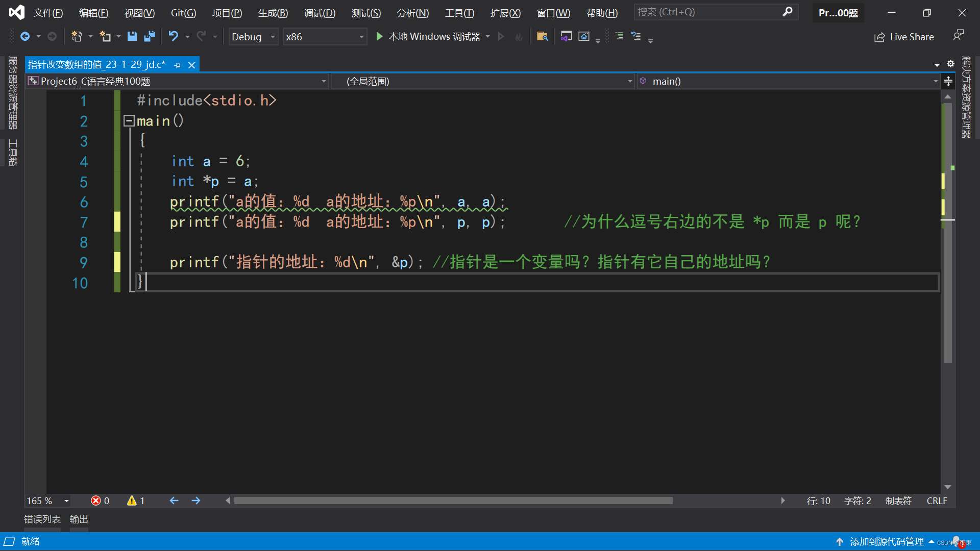Click the search box at top
The image size is (980, 551).
click(709, 12)
